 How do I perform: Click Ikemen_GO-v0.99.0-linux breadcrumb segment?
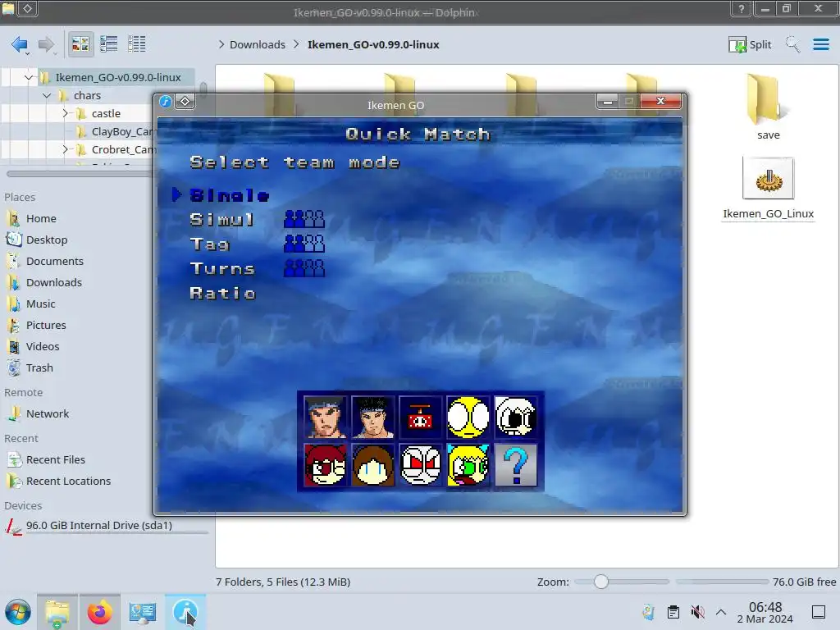[x=373, y=44]
